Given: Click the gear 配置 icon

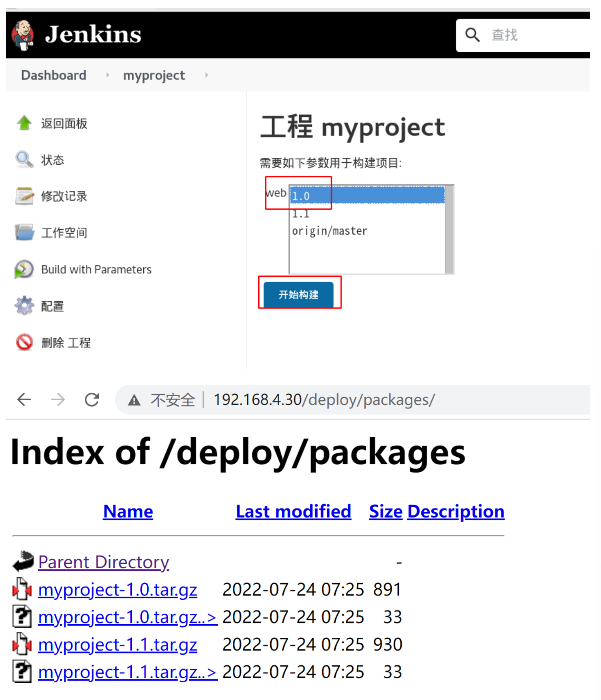Looking at the screenshot, I should 24,306.
